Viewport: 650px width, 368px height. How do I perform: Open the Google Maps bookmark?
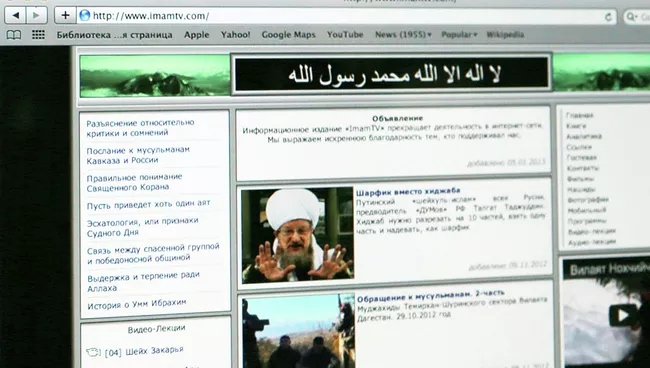tap(289, 35)
